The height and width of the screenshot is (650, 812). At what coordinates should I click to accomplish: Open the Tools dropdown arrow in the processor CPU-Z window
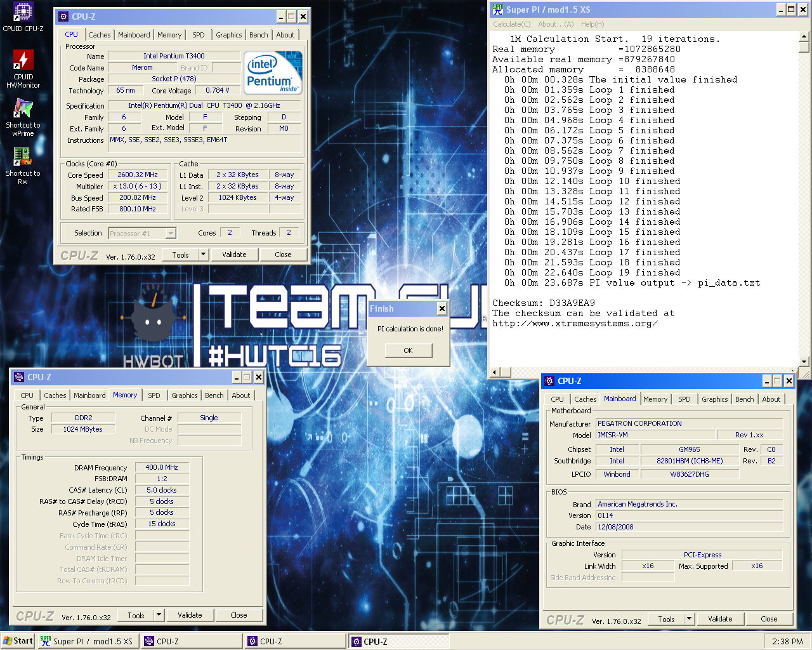click(x=203, y=255)
